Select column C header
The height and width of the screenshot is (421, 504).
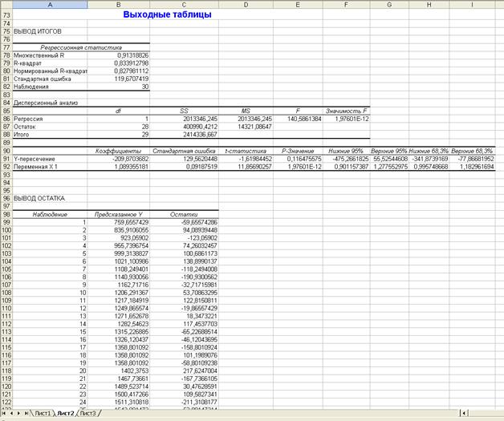pyautogui.click(x=185, y=4)
